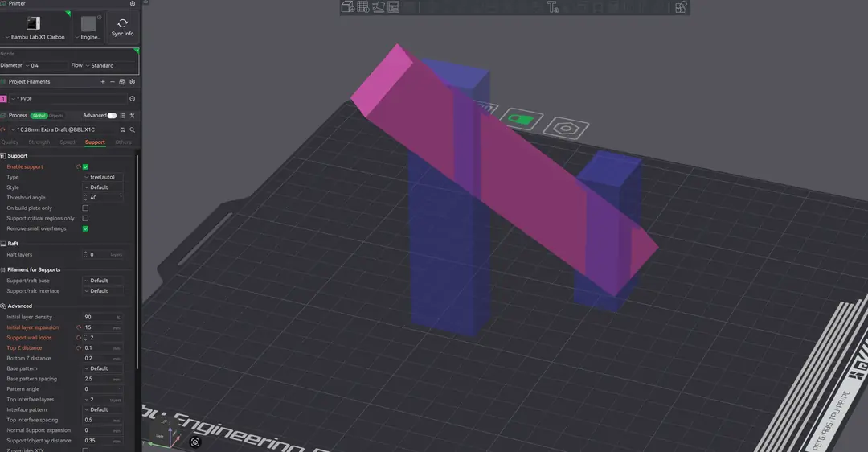Open the Assembly view icon in the top toolbar

pyautogui.click(x=681, y=6)
